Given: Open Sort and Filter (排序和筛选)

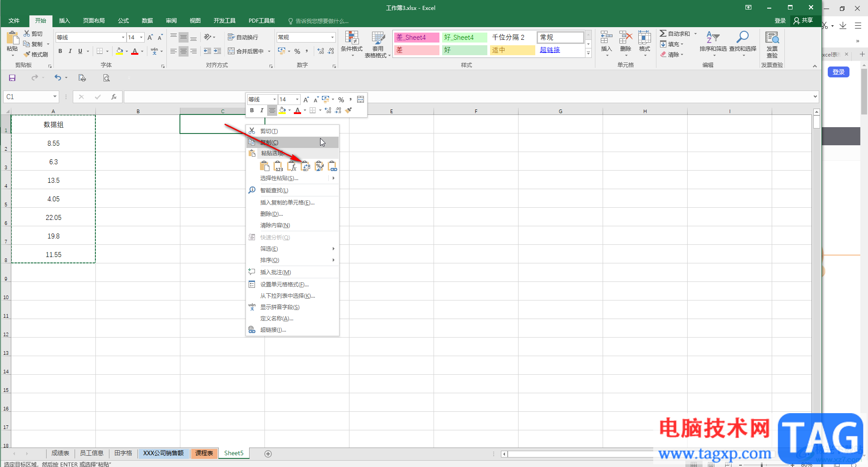Looking at the screenshot, I should [713, 43].
